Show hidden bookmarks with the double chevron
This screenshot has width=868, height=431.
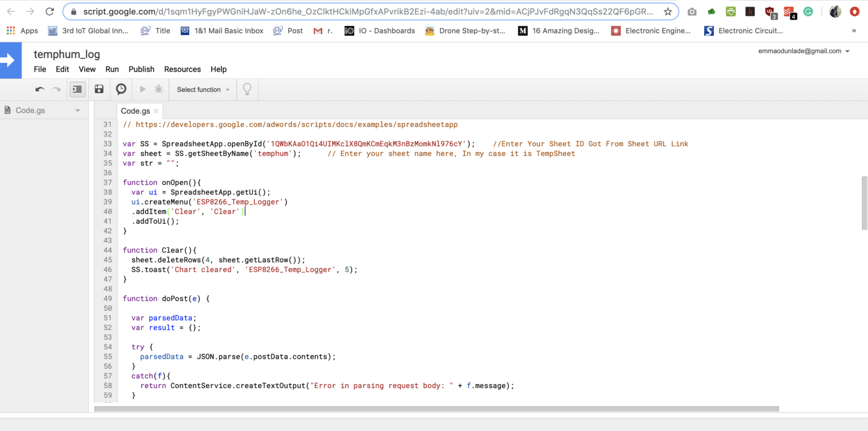853,31
